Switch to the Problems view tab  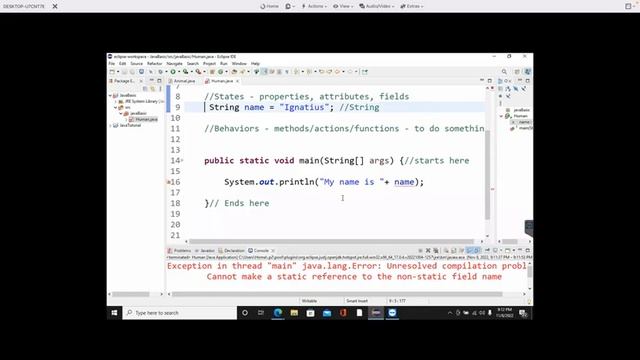pyautogui.click(x=179, y=251)
